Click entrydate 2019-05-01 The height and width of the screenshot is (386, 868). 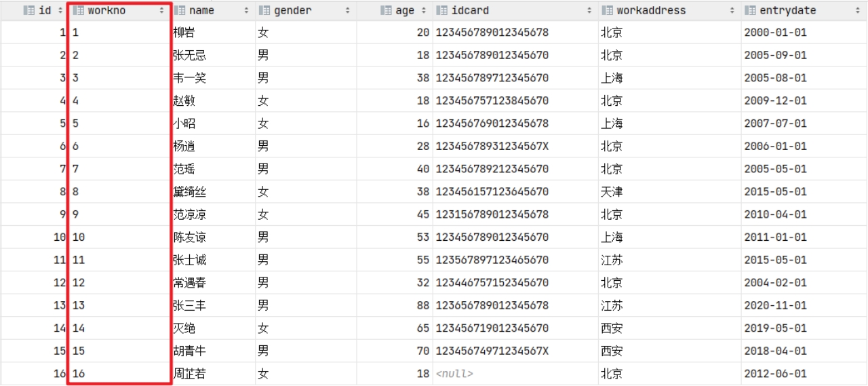pos(775,328)
